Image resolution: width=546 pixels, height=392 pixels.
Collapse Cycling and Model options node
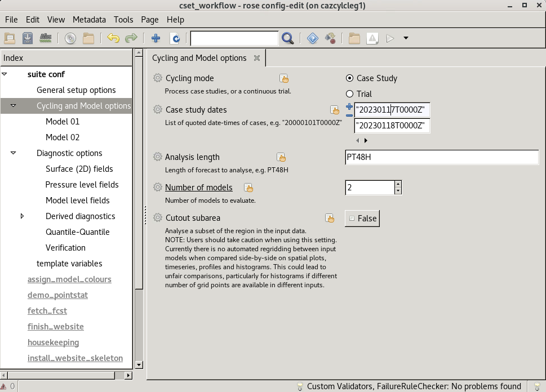(13, 105)
